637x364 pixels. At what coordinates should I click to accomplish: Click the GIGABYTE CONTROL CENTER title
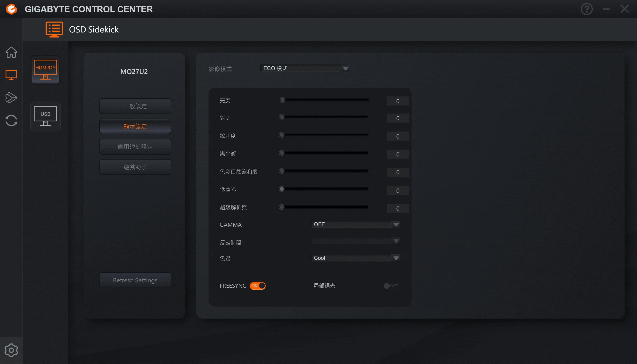89,9
